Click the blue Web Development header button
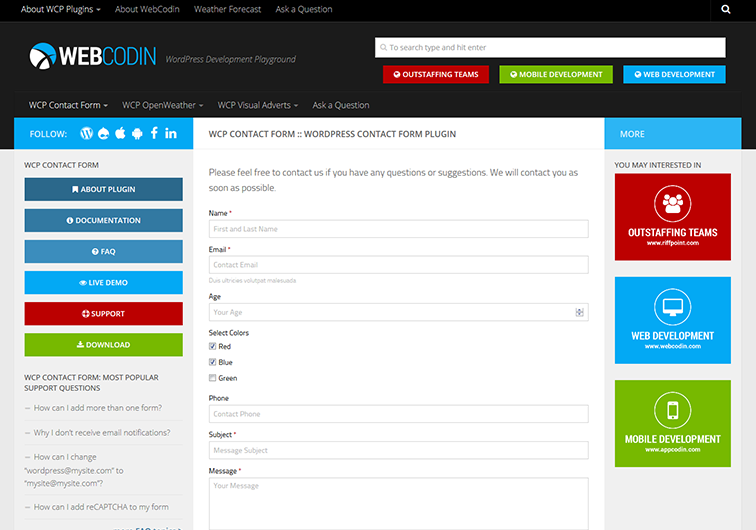This screenshot has height=530, width=756. tap(674, 74)
